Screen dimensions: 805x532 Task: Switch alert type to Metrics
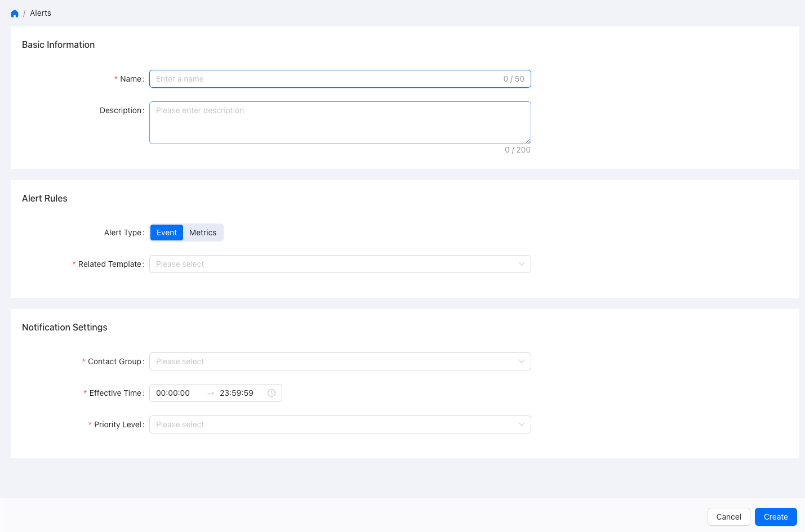point(203,233)
